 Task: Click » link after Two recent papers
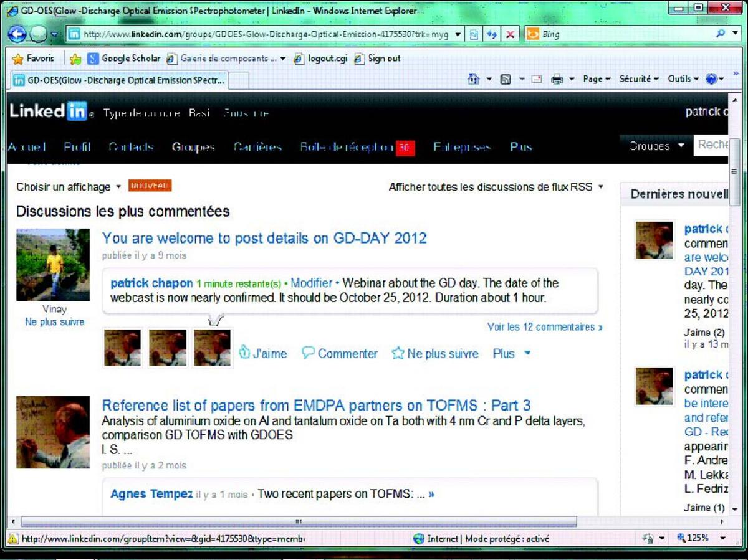pyautogui.click(x=431, y=495)
